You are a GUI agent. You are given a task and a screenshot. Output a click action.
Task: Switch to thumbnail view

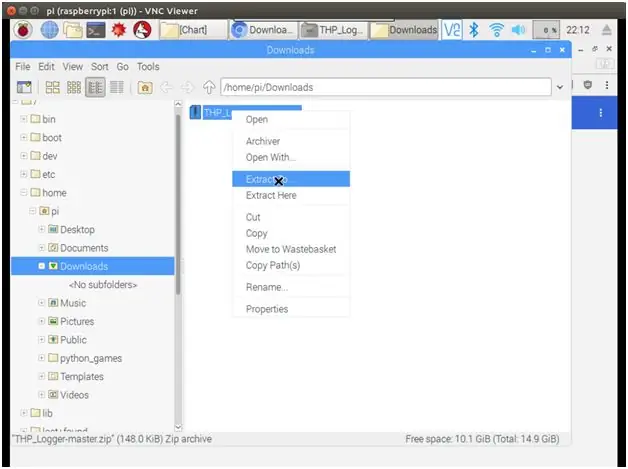click(74, 87)
